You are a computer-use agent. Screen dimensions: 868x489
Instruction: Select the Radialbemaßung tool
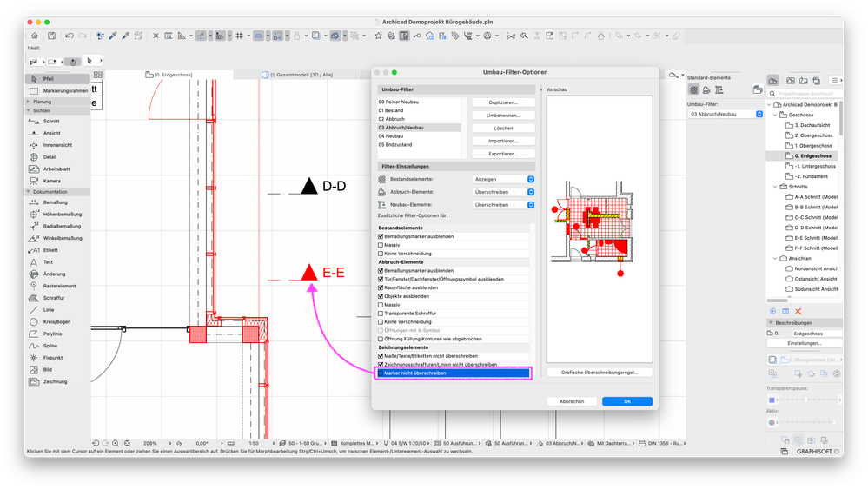(57, 226)
